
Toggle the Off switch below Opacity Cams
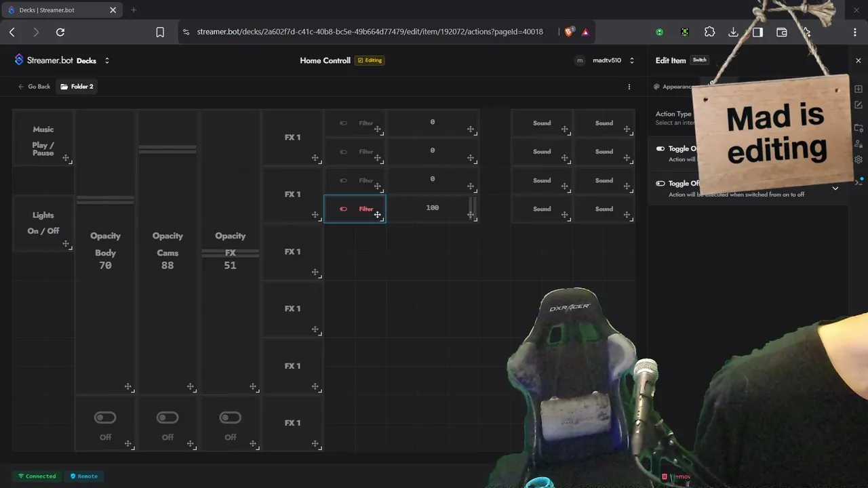pyautogui.click(x=167, y=418)
